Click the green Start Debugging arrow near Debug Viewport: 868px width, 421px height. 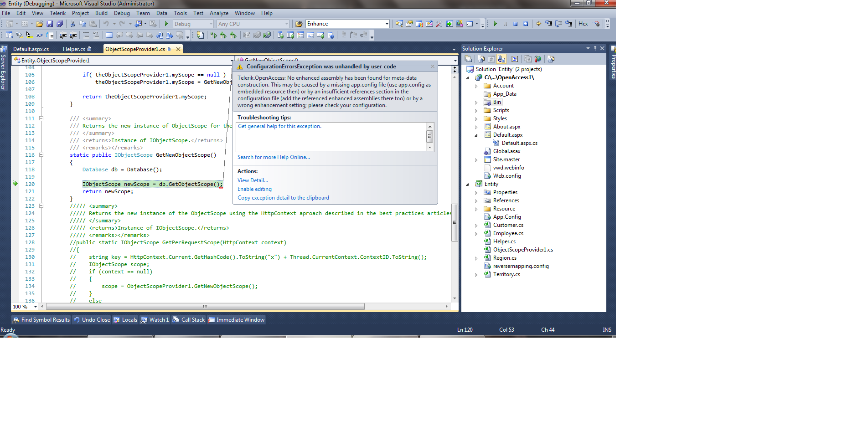pyautogui.click(x=166, y=24)
